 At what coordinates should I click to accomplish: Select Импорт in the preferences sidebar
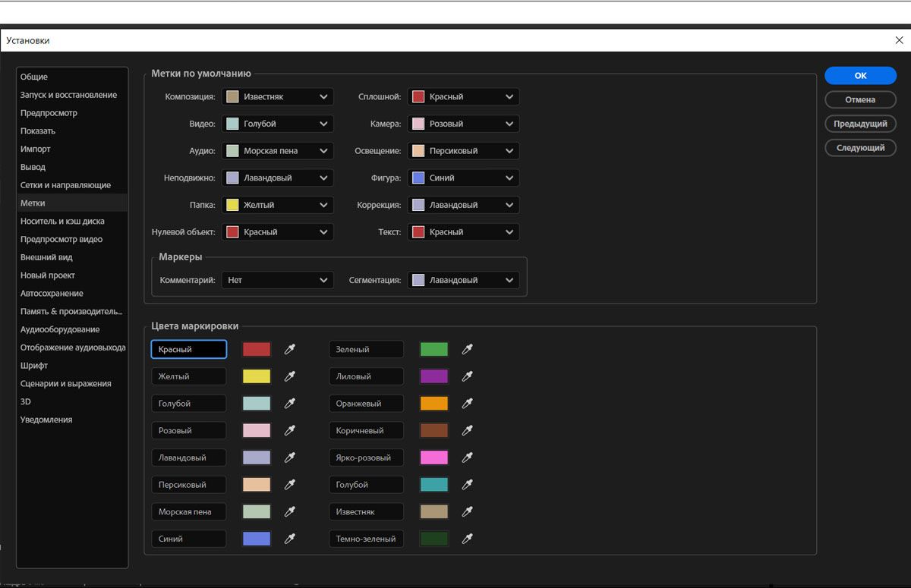[72, 149]
